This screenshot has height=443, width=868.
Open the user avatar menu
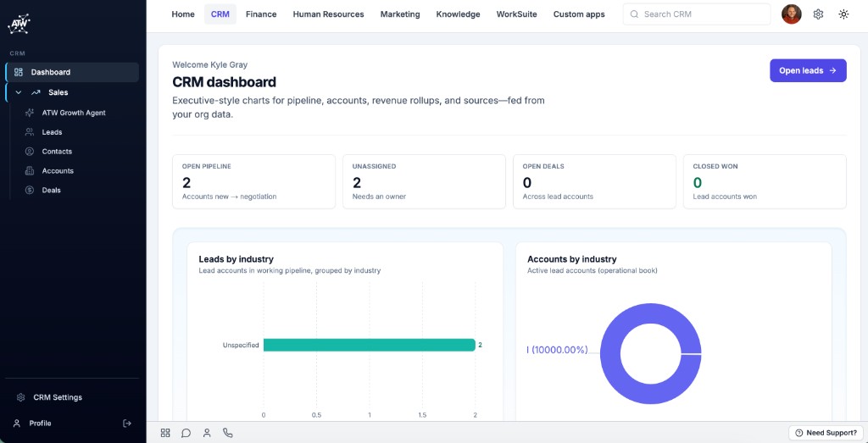(x=792, y=14)
